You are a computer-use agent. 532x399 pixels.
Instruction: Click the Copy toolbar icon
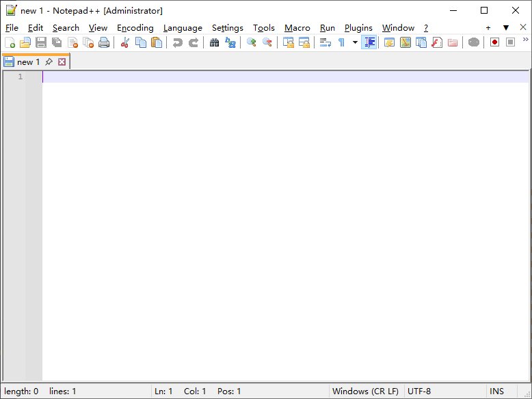(x=140, y=43)
